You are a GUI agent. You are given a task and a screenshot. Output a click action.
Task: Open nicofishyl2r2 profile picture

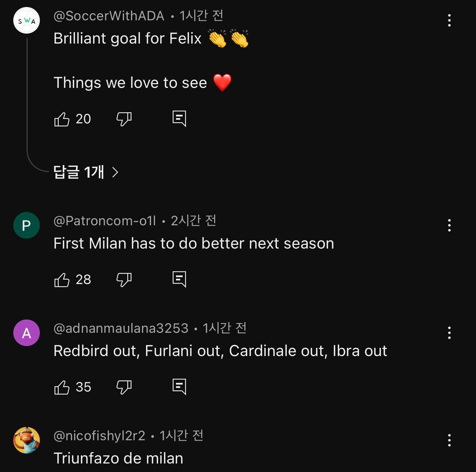click(x=27, y=440)
